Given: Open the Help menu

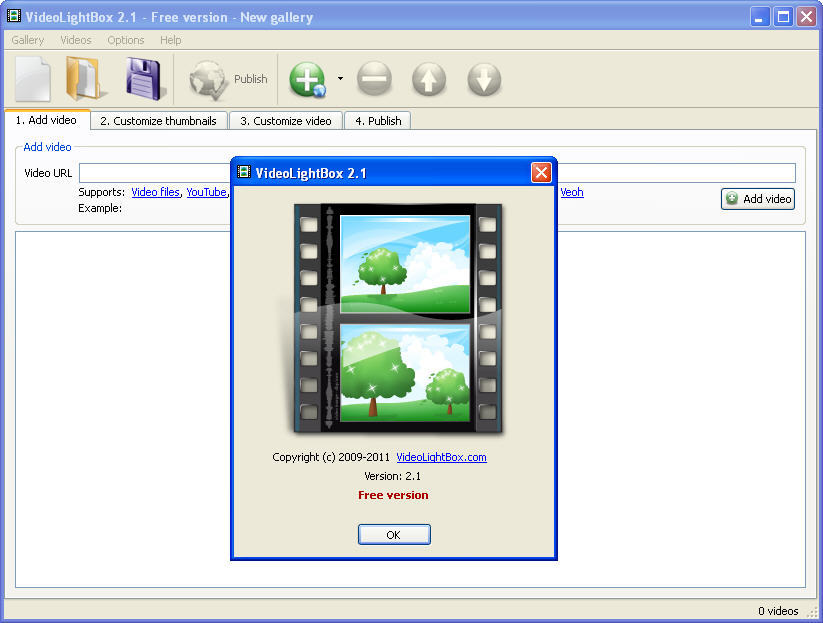Looking at the screenshot, I should (x=171, y=40).
